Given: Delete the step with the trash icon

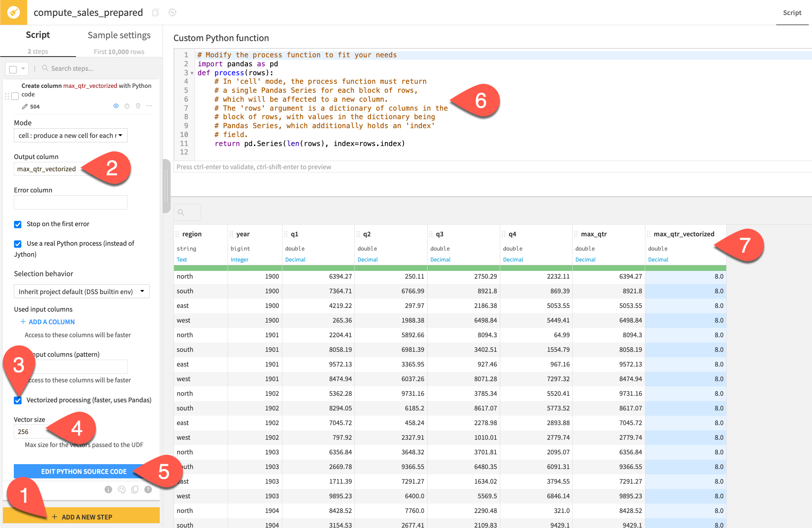Looking at the screenshot, I should tap(138, 106).
